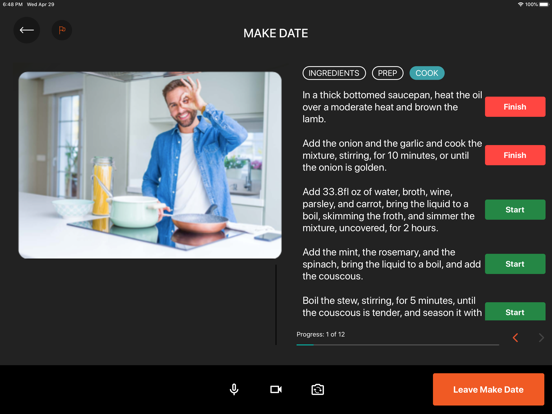Tap 'Add the onion and the garlic' instruction
552x414 pixels.
[x=392, y=156]
